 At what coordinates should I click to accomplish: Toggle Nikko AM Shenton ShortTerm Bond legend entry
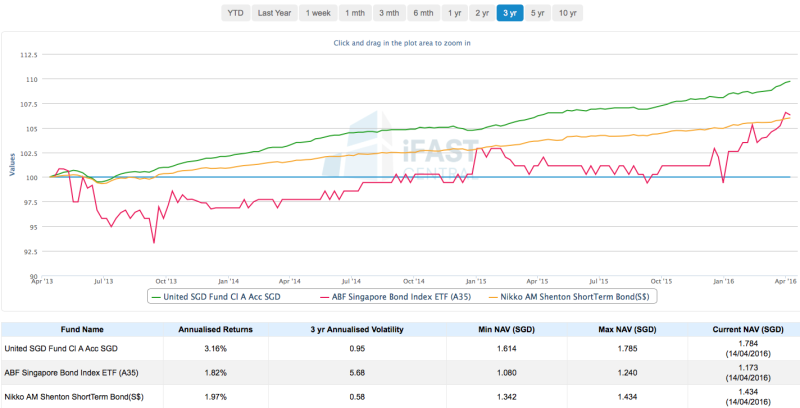(569, 296)
